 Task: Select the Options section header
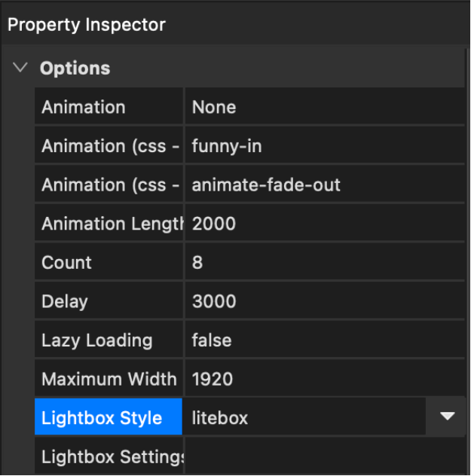(x=75, y=69)
